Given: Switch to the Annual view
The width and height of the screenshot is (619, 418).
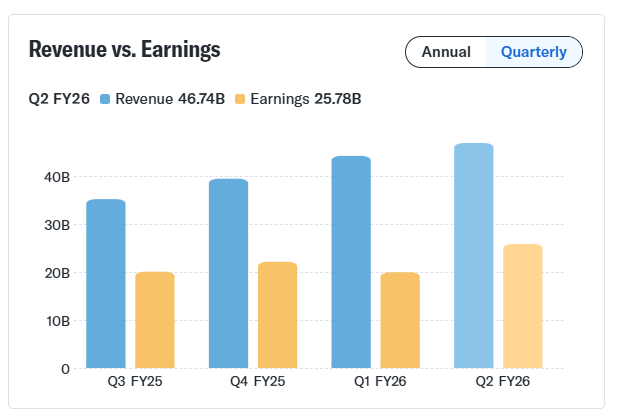Looking at the screenshot, I should point(445,52).
